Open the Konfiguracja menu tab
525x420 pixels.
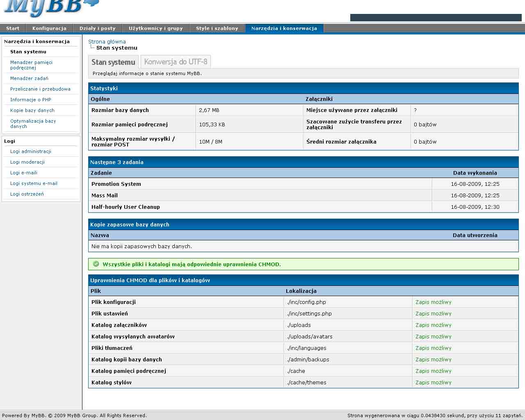pos(49,28)
